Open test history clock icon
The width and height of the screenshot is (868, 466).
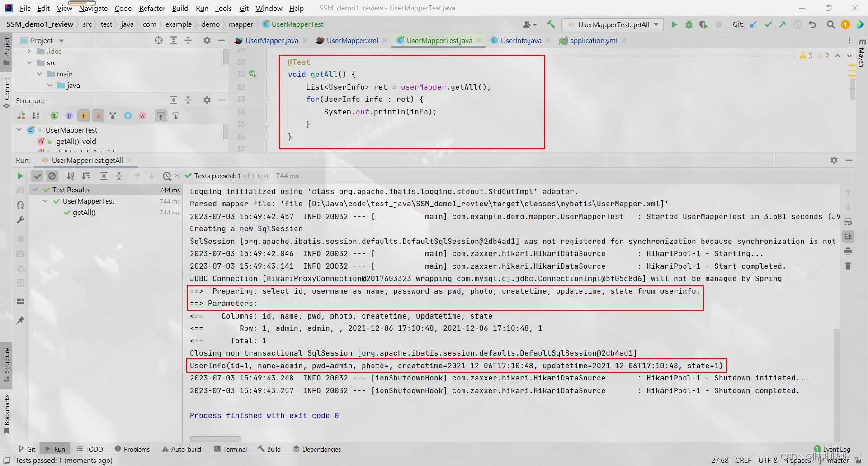[x=167, y=176]
